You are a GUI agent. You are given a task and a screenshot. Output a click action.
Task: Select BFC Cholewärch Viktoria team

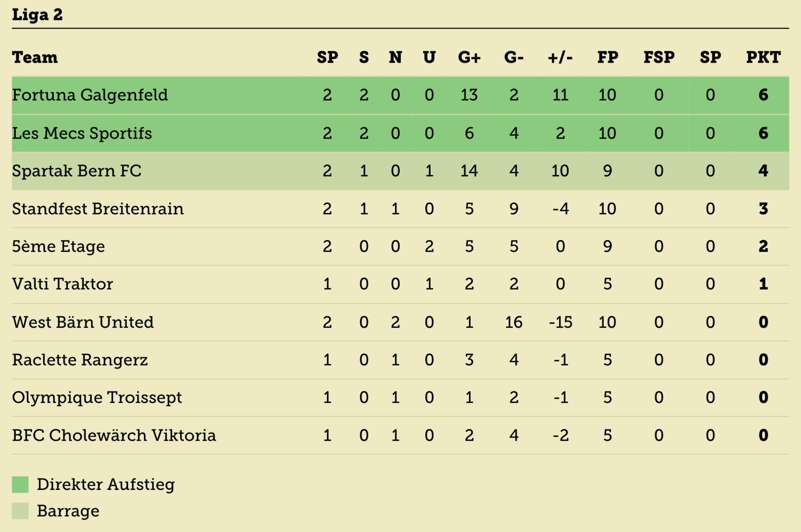[114, 436]
